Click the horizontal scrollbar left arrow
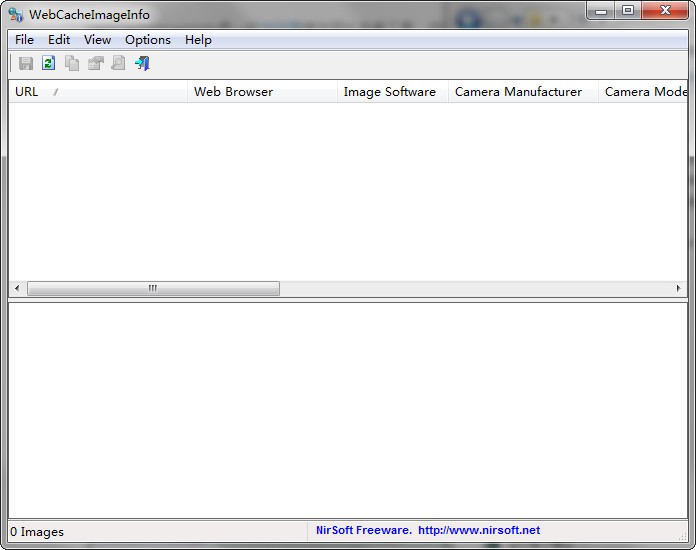 17,289
